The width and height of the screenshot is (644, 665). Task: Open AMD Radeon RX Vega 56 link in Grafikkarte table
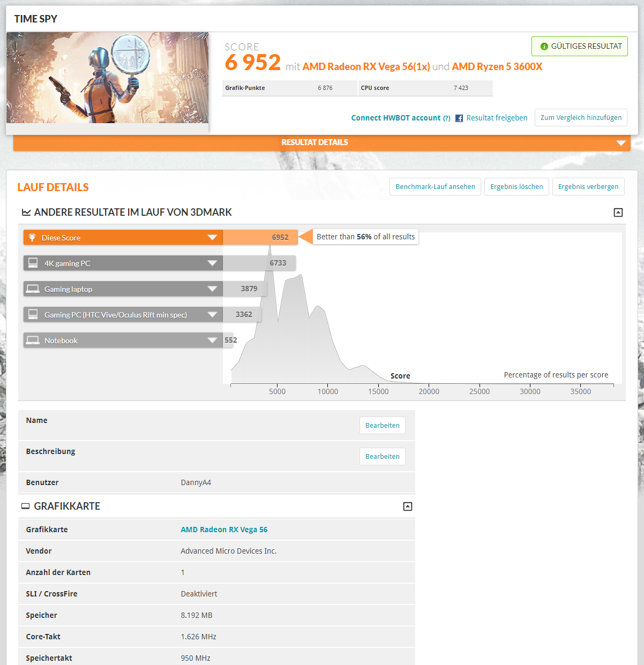pos(224,530)
